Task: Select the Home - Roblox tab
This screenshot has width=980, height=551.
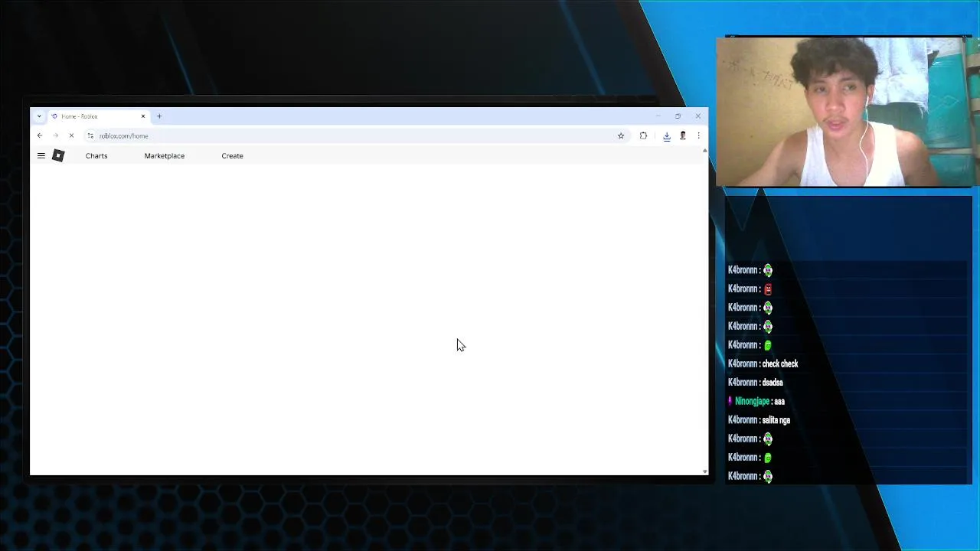Action: click(98, 116)
